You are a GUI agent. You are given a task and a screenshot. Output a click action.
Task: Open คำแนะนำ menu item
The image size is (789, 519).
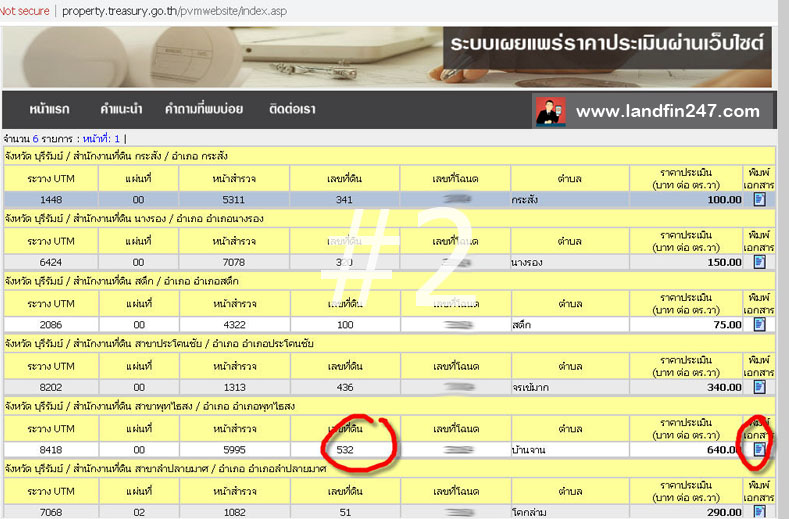[121, 109]
